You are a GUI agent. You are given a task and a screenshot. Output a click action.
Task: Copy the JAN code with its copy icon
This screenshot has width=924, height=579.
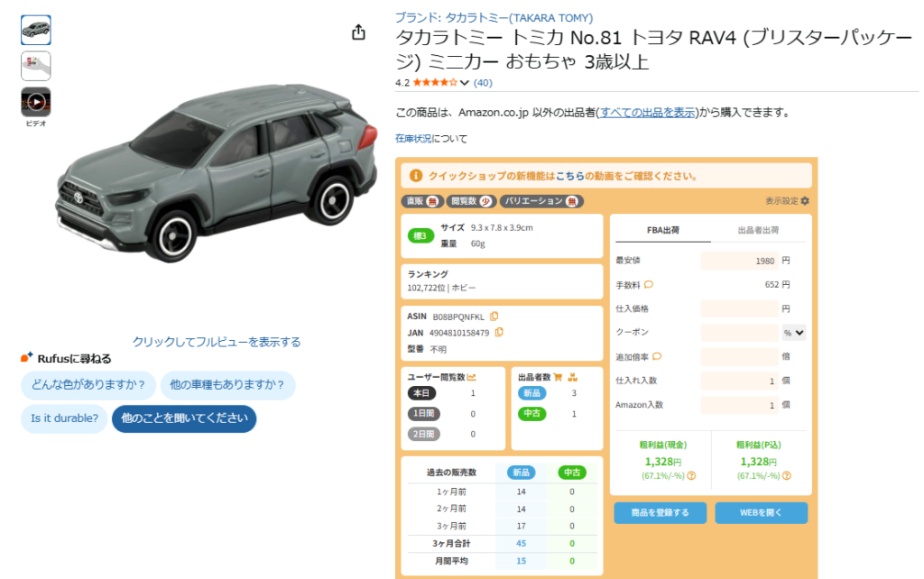pos(499,332)
